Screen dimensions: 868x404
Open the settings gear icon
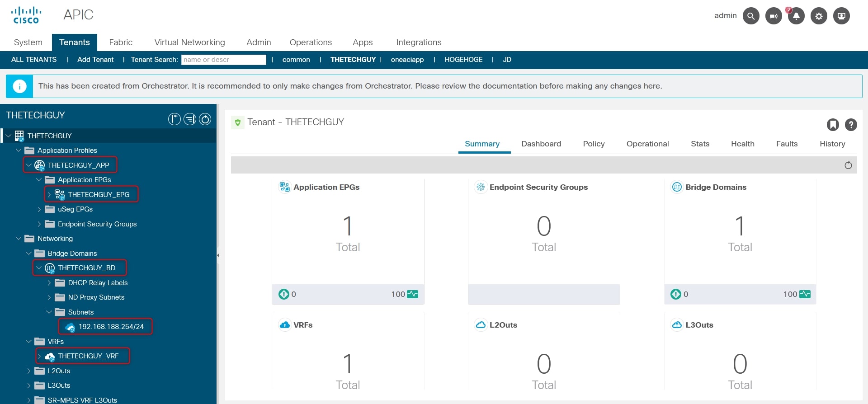coord(819,16)
